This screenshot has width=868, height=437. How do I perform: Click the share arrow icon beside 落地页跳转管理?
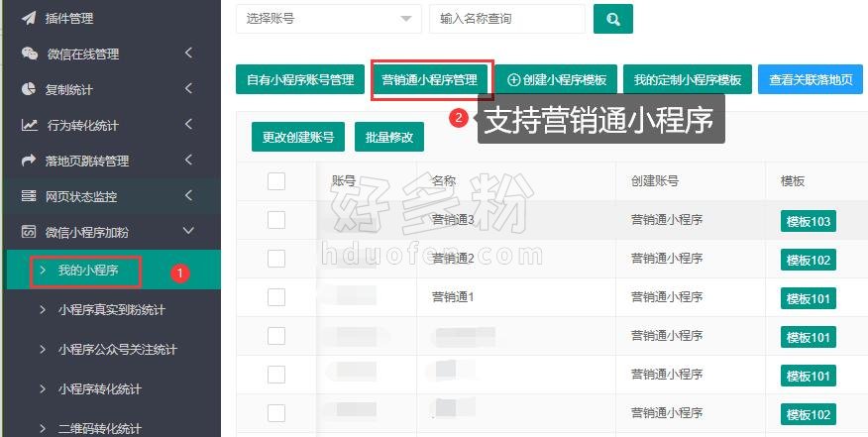pyautogui.click(x=29, y=161)
